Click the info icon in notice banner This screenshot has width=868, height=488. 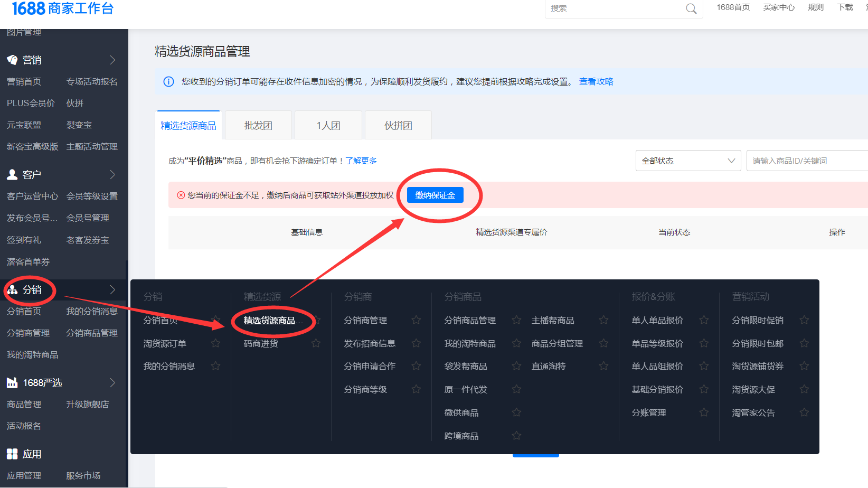pos(168,82)
